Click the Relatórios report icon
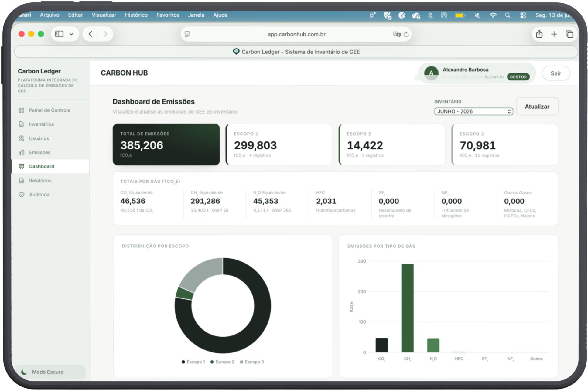Screen dimensions: 588x391 click(21, 181)
